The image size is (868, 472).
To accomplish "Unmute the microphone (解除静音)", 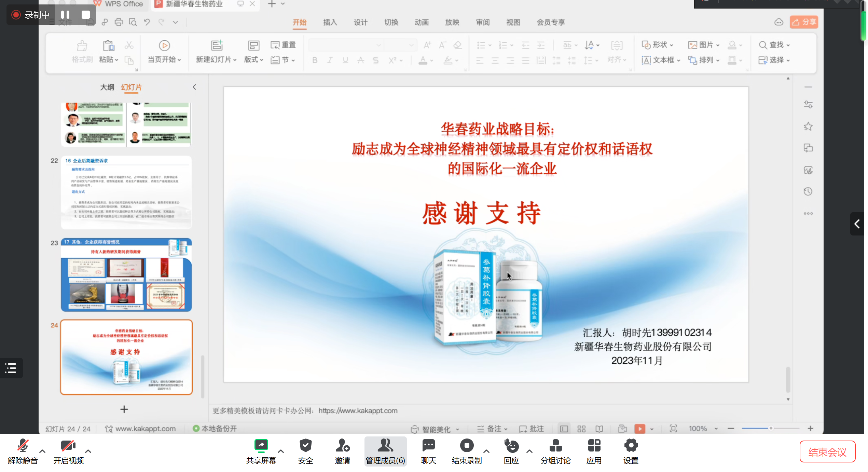I will tap(23, 452).
